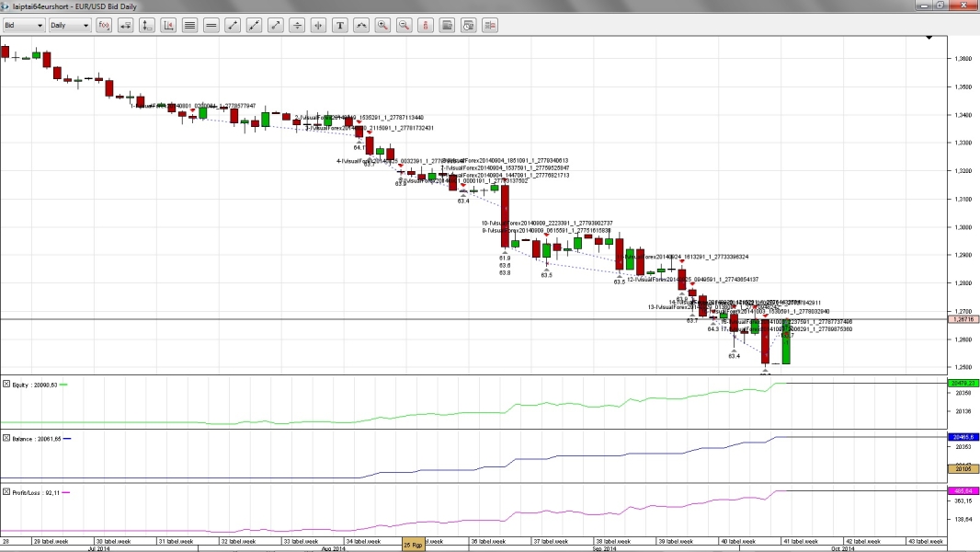980x552 pixels.
Task: Click the horizontal split line tool
Action: (297, 25)
